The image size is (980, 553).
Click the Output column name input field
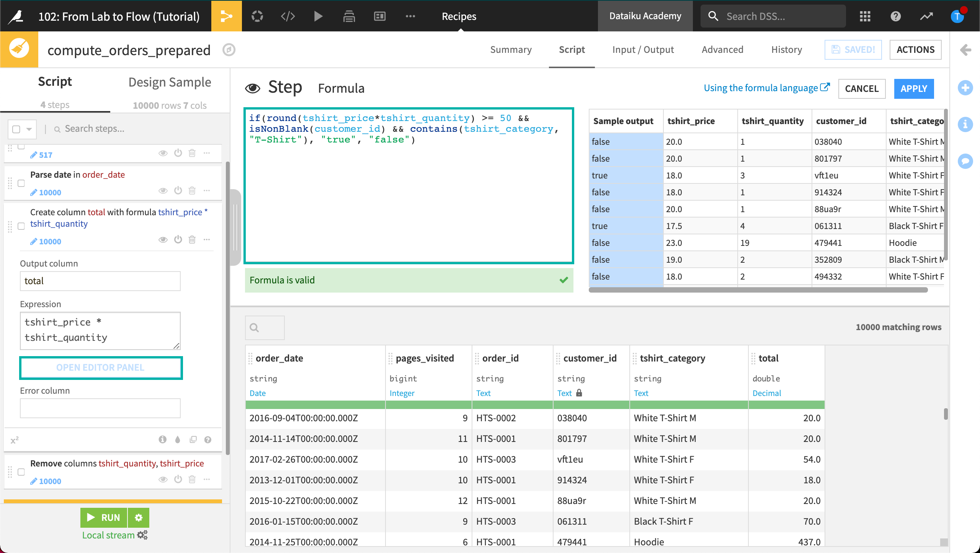coord(100,281)
